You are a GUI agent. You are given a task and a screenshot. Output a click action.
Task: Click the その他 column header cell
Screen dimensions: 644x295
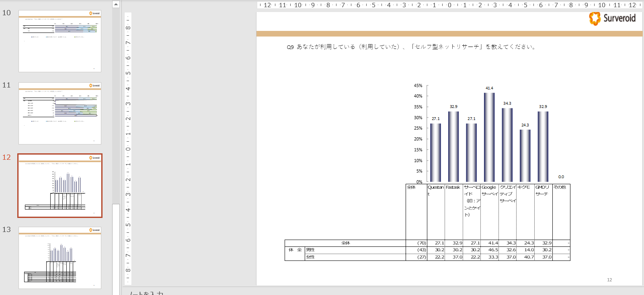561,212
